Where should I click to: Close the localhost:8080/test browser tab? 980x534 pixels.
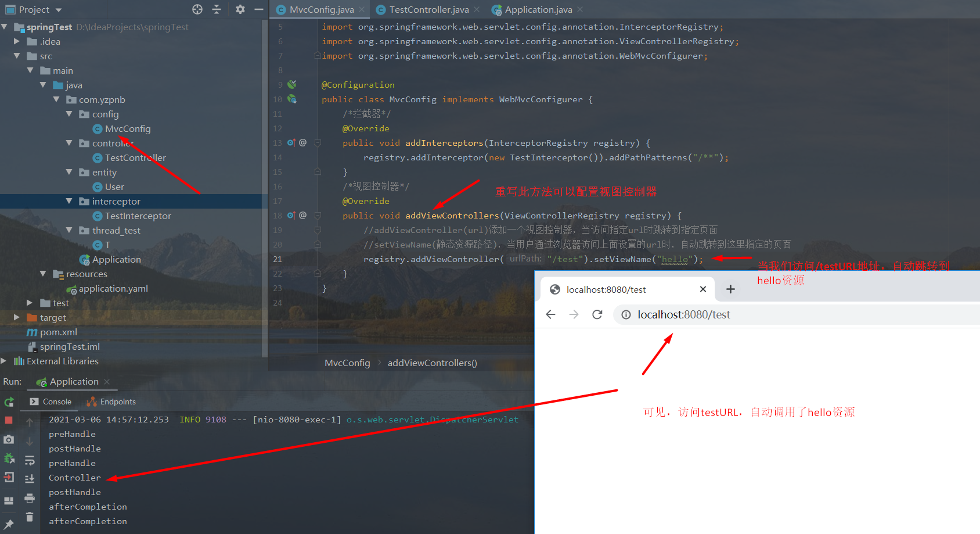pyautogui.click(x=703, y=289)
